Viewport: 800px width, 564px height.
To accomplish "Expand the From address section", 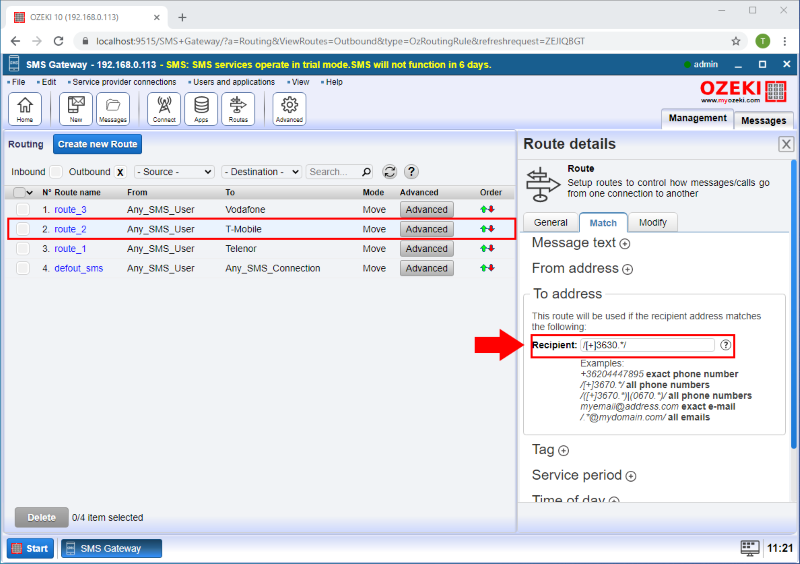I will 628,269.
